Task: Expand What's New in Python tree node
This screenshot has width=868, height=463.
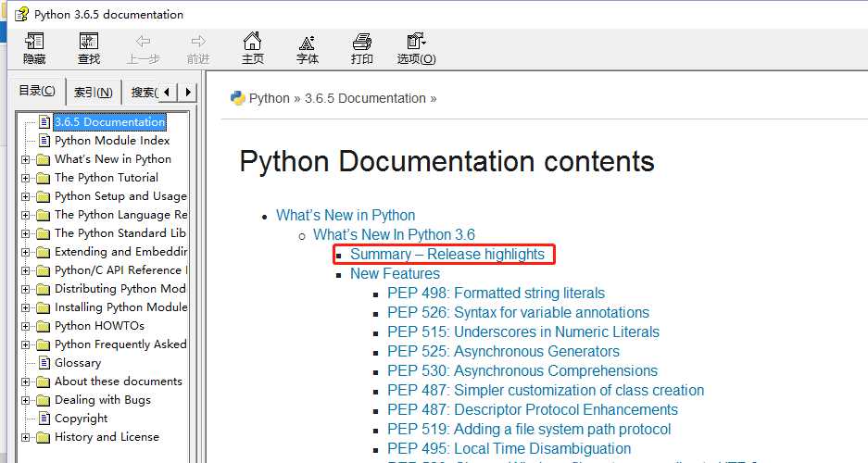Action: [25, 159]
